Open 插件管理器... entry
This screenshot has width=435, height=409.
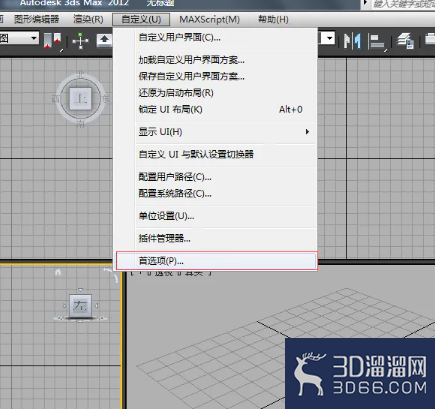[x=216, y=238]
